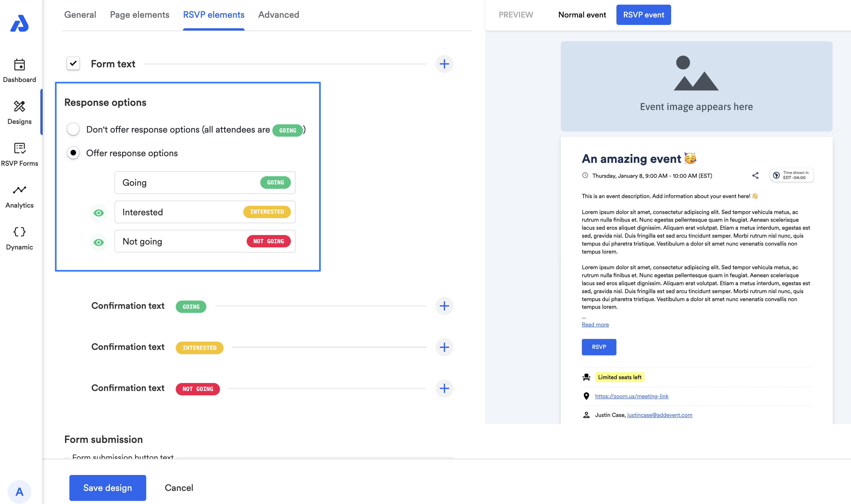Switch the preview to Normal event

coord(582,15)
